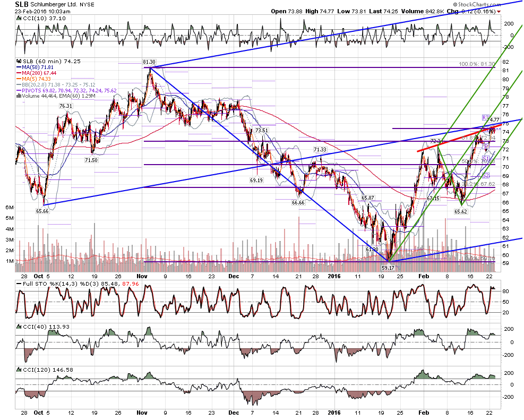Select the SLB ticker symbol in the title
Viewport: 524px width, 420px height.
(22, 4)
